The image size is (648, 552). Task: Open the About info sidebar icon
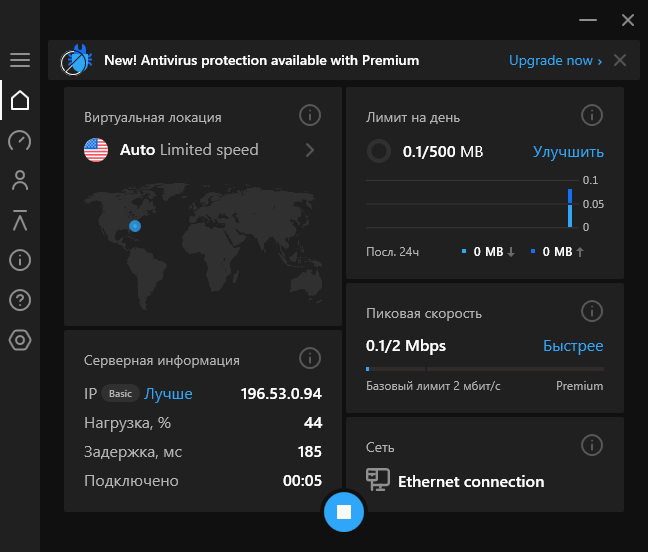(20, 260)
